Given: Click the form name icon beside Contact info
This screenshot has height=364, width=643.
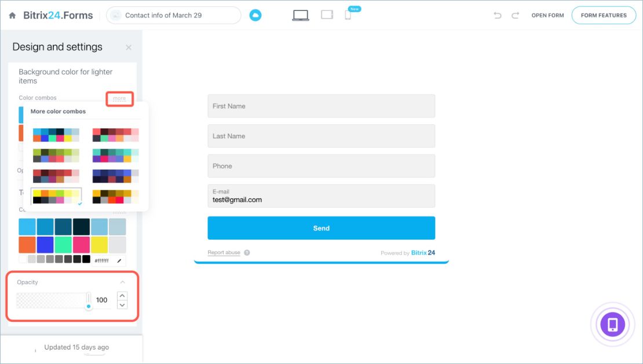Looking at the screenshot, I should pyautogui.click(x=116, y=16).
